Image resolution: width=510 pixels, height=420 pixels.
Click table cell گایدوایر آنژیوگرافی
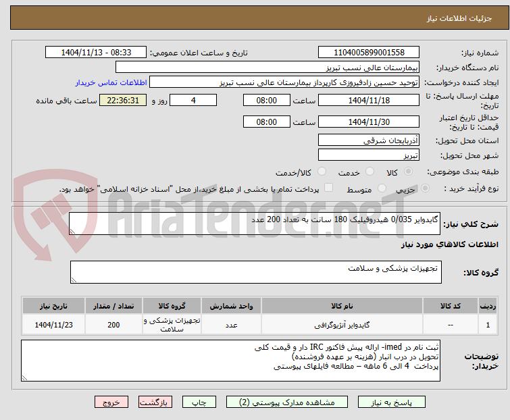342,325
